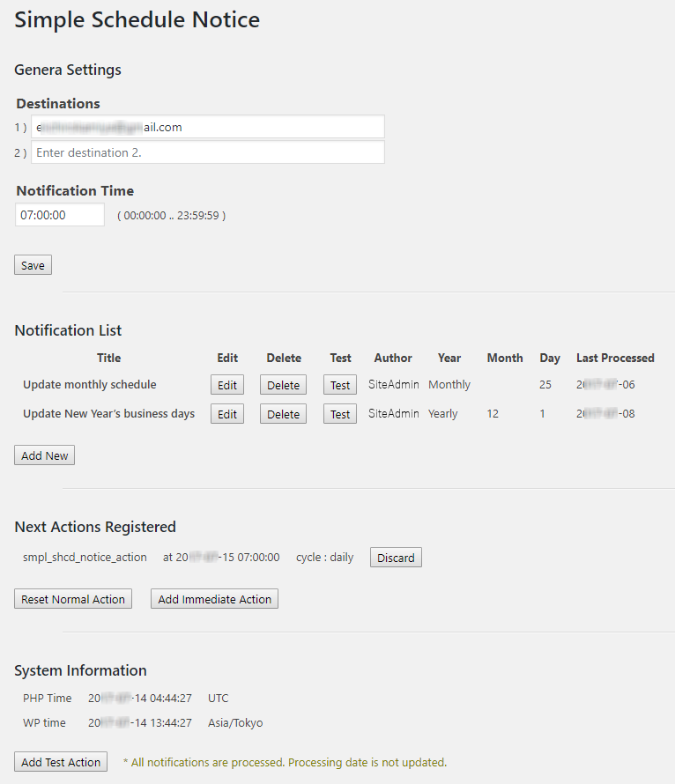Screen dimensions: 675x784
Task: Click the first destination email field
Action: point(207,127)
